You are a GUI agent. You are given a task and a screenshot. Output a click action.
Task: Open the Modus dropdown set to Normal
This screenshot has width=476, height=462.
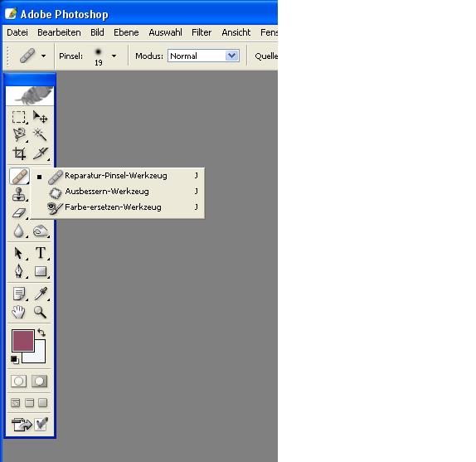tap(203, 56)
